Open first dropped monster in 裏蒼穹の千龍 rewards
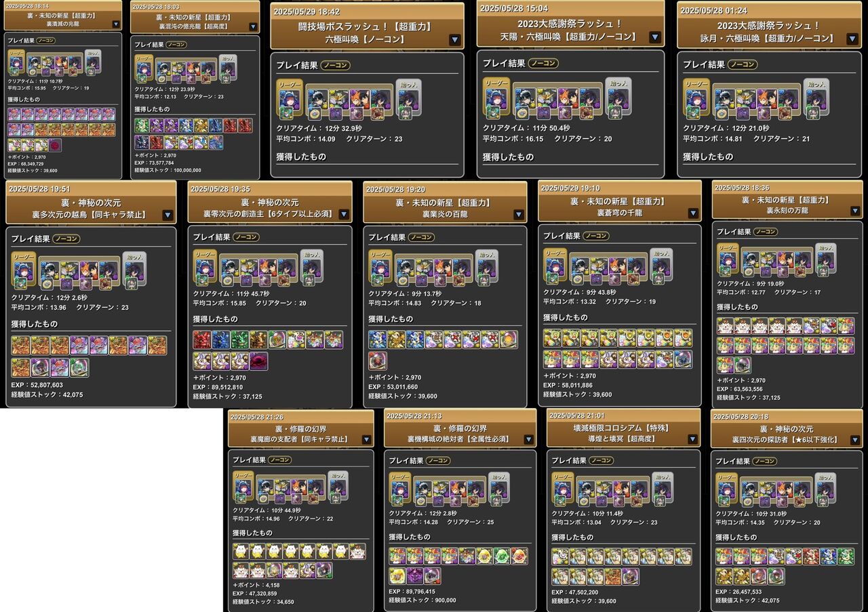This screenshot has width=868, height=612. 552,338
